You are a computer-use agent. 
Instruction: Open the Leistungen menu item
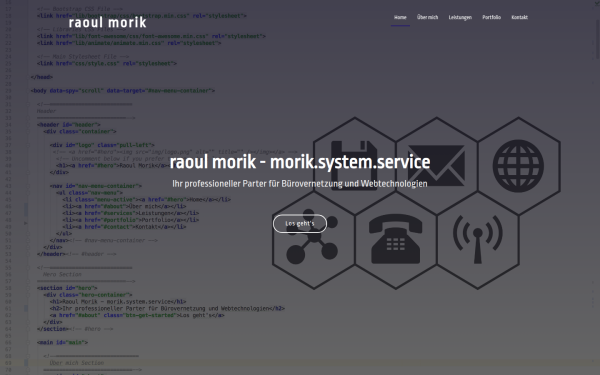coord(460,17)
